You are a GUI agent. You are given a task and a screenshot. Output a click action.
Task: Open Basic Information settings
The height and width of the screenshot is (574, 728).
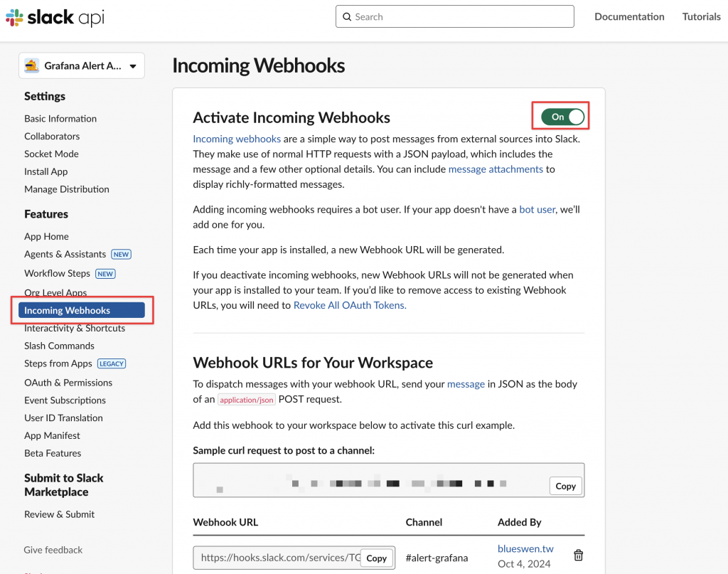60,119
